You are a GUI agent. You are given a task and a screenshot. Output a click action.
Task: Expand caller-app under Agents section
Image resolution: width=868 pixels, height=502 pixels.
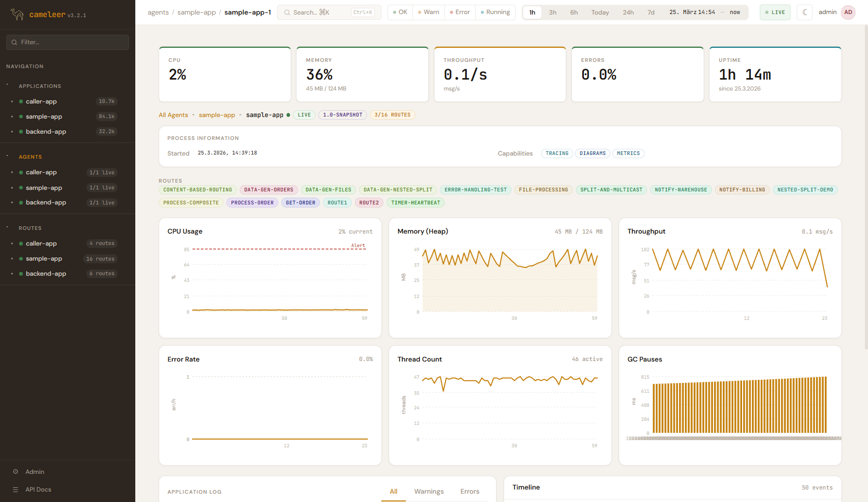pos(12,173)
